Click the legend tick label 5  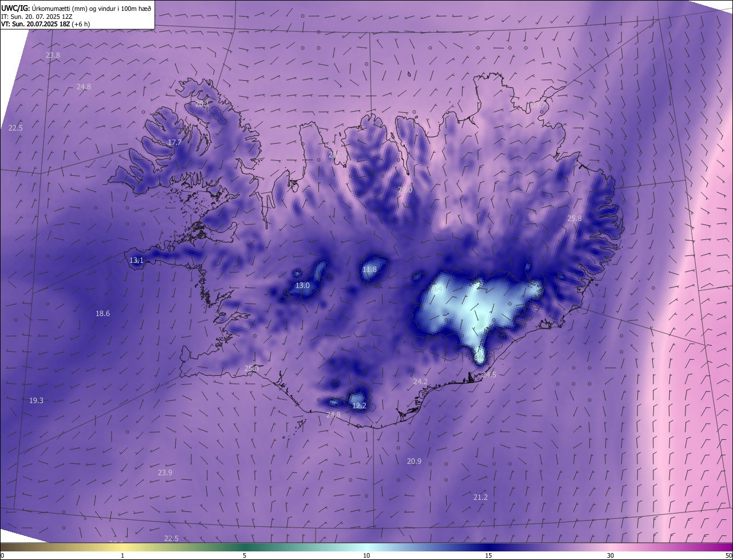click(x=245, y=555)
